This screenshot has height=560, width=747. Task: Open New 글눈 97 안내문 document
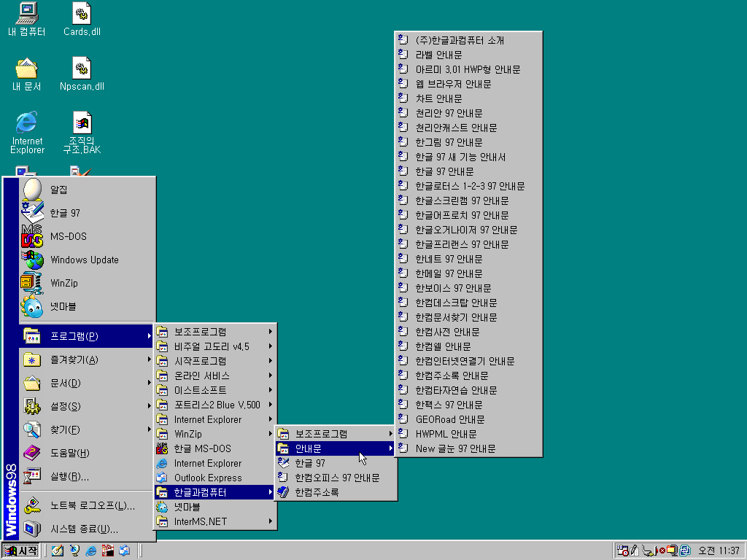(x=469, y=448)
